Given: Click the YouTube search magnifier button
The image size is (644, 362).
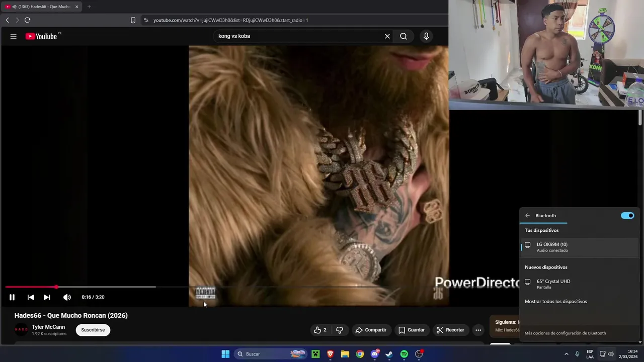Looking at the screenshot, I should click(x=404, y=36).
